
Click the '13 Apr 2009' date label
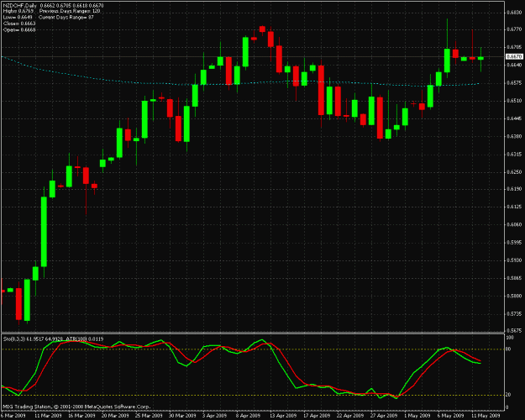click(x=283, y=416)
